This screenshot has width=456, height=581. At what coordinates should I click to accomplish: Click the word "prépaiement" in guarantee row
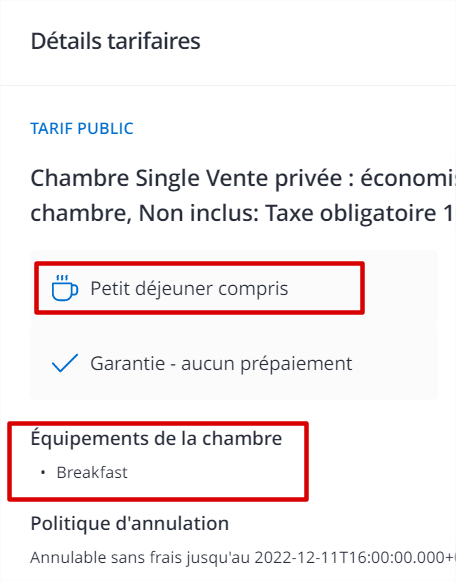tap(296, 364)
